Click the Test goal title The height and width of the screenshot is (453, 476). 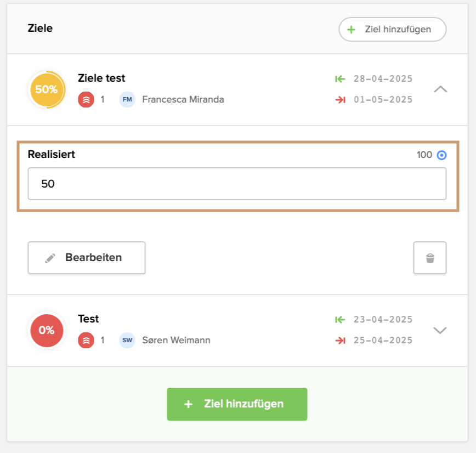[89, 319]
